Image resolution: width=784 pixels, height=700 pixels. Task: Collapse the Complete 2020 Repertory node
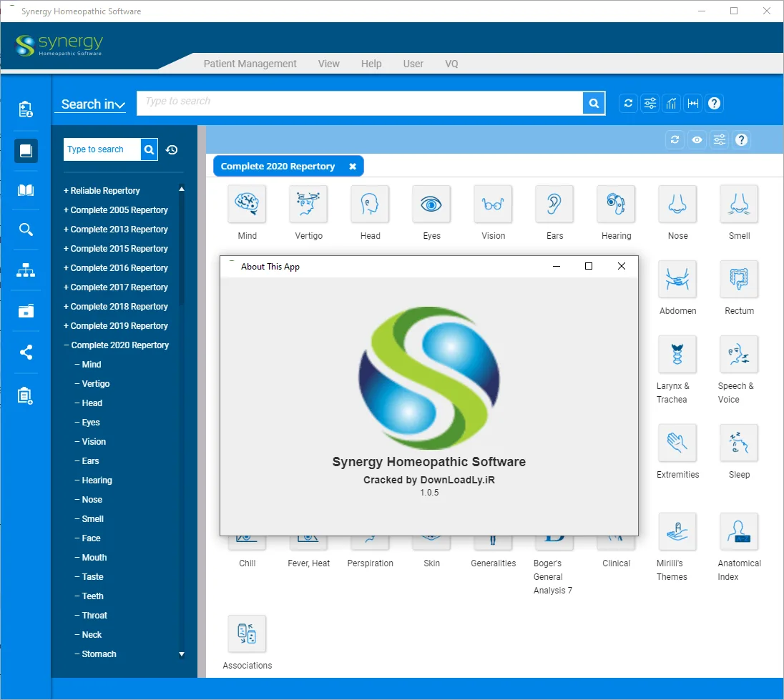point(116,345)
